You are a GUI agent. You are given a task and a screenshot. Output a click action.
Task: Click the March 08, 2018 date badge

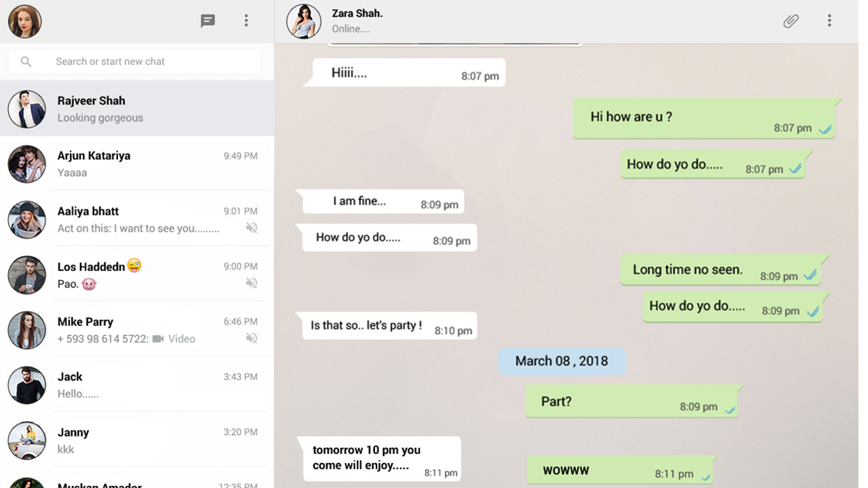pos(561,361)
